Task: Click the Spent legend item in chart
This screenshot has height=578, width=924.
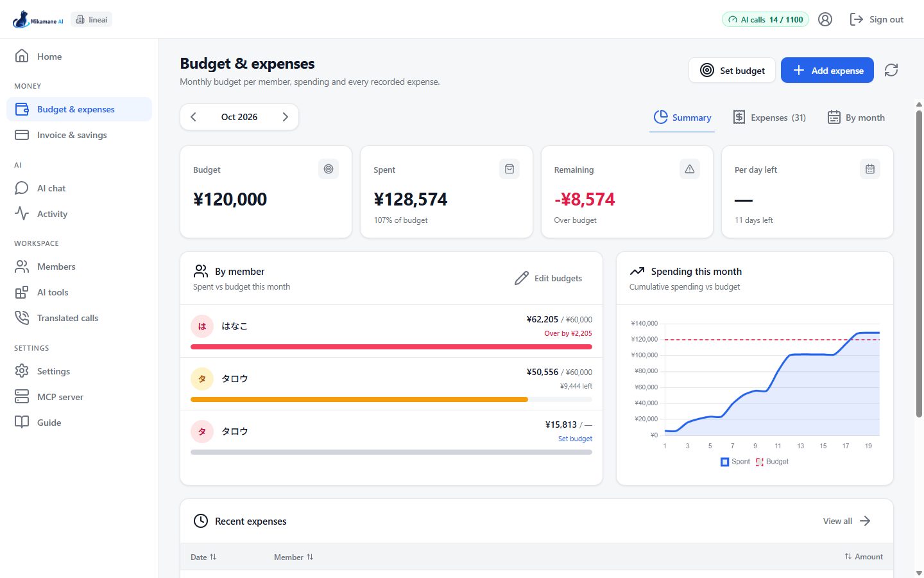Action: tap(735, 462)
